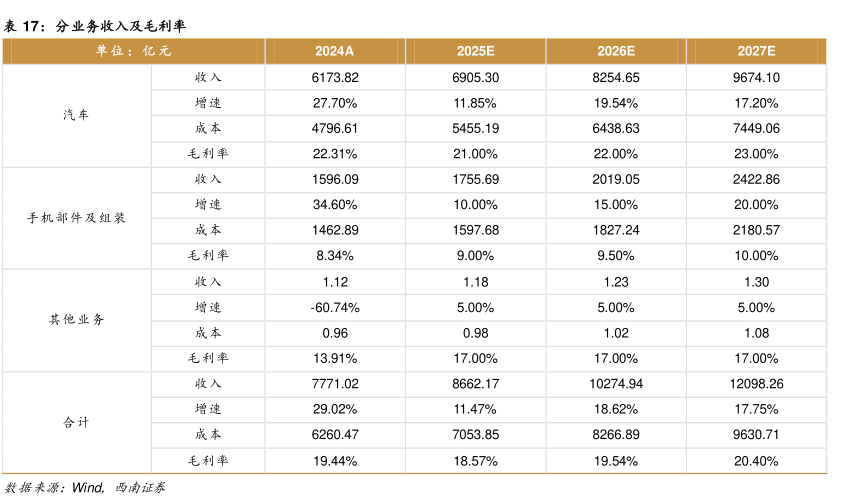Select the 汽车 row group label
844x498 pixels.
[x=76, y=115]
